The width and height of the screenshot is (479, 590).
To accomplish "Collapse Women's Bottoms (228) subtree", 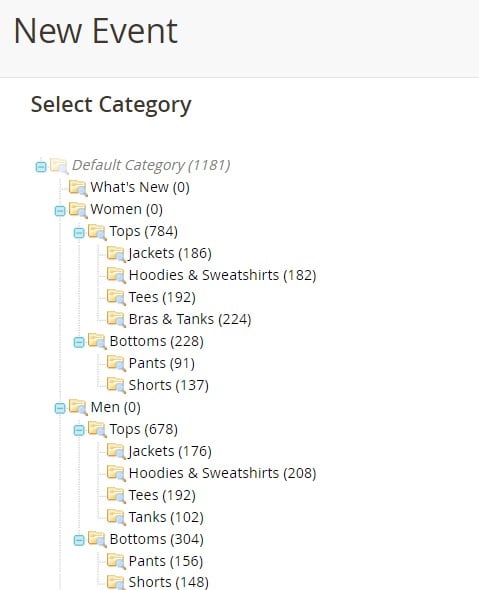I will [79, 342].
